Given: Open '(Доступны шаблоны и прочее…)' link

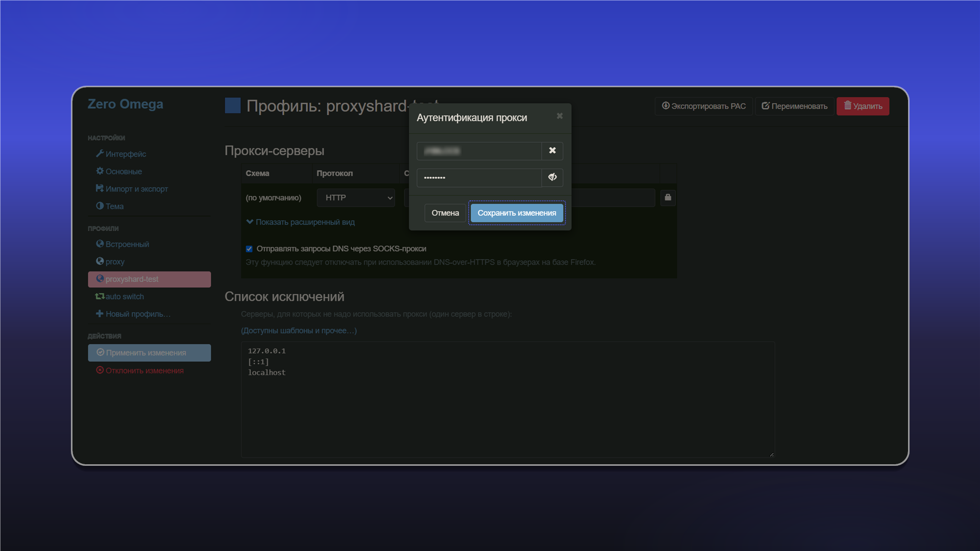Looking at the screenshot, I should point(299,331).
